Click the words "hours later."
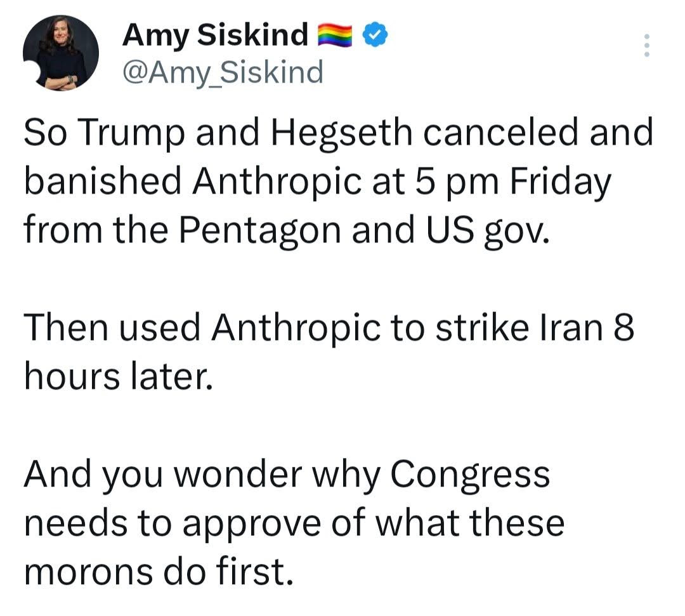The width and height of the screenshot is (685, 616). point(116,377)
